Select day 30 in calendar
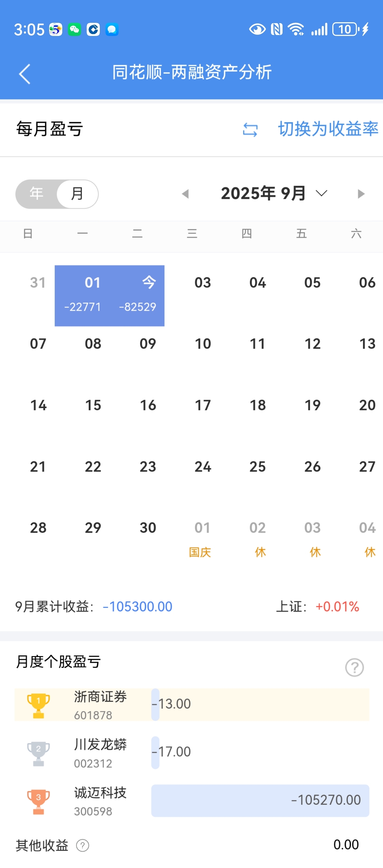The image size is (383, 868). [x=148, y=528]
